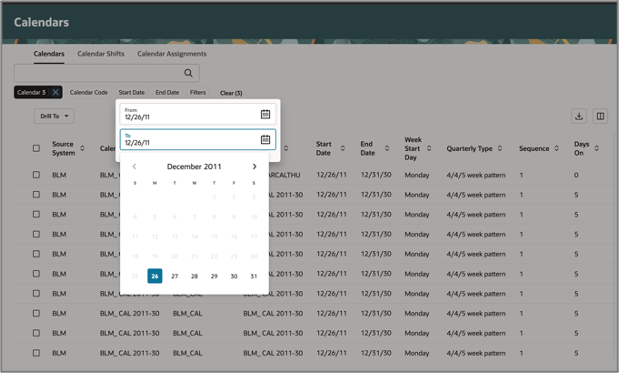620x374 pixels.
Task: Open the column layout icon
Action: [600, 116]
